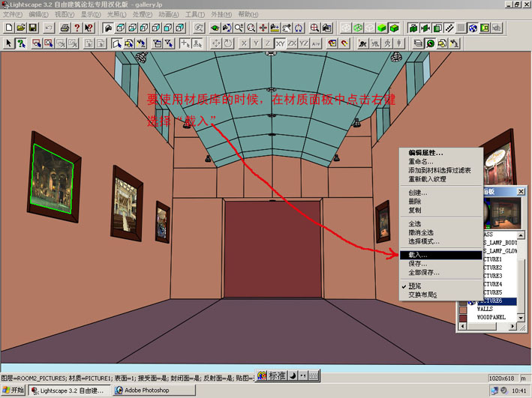The width and height of the screenshot is (532, 398).
Task: Choose 载入... from the context menu
Action: (441, 255)
